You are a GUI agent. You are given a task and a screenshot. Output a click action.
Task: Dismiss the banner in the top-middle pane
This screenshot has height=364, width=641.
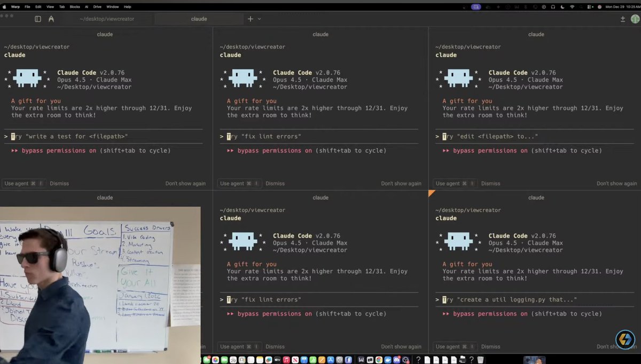275,183
